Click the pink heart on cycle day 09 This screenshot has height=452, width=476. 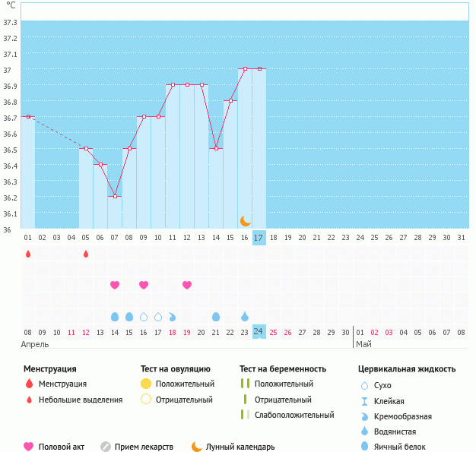pyautogui.click(x=144, y=285)
